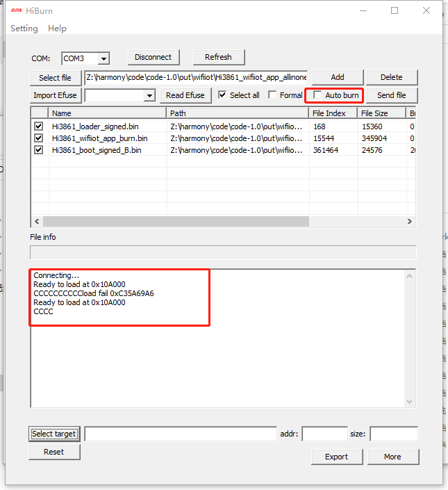Select the Hi3861_loader_signed.bin file name
Image resolution: width=448 pixels, height=490 pixels.
point(95,126)
